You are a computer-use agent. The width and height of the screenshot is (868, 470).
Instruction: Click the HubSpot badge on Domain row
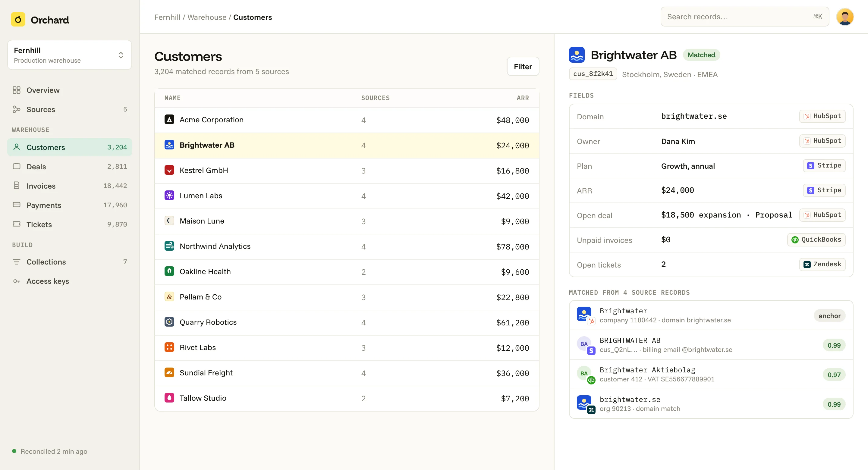tap(822, 116)
